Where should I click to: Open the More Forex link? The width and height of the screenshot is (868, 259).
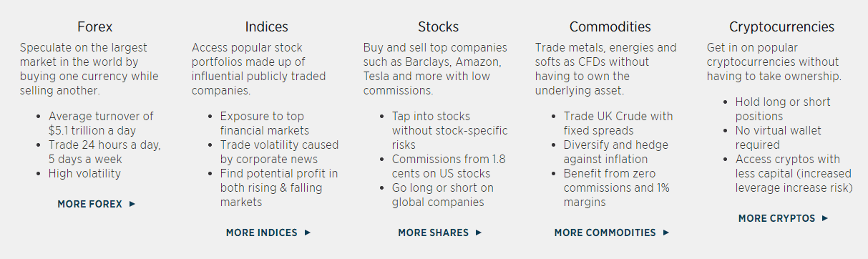pos(97,204)
